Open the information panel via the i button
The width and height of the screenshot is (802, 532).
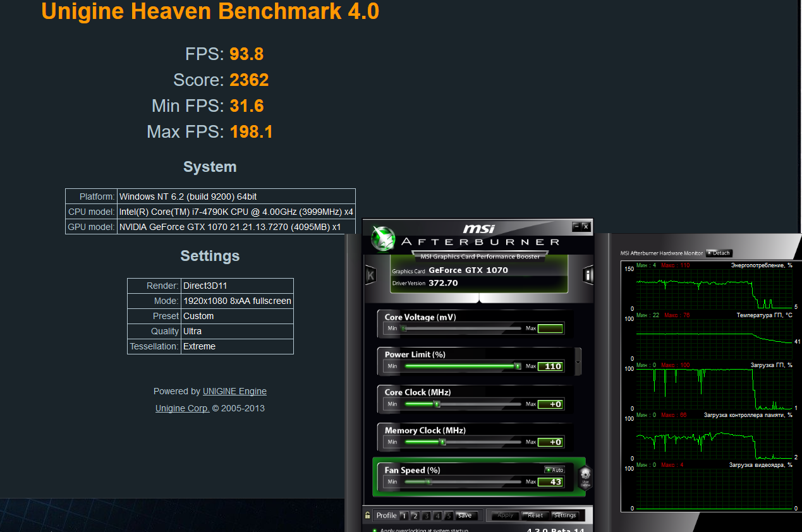[x=588, y=275]
